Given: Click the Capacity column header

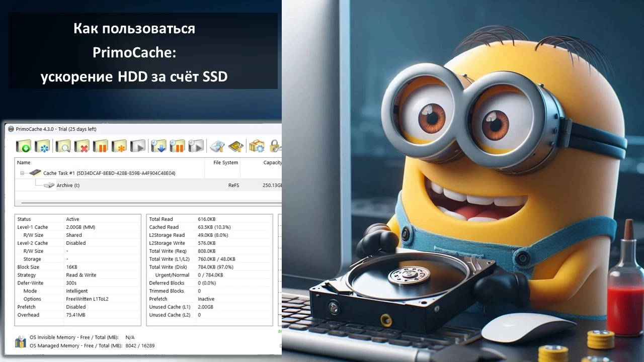Looking at the screenshot, I should tap(272, 163).
